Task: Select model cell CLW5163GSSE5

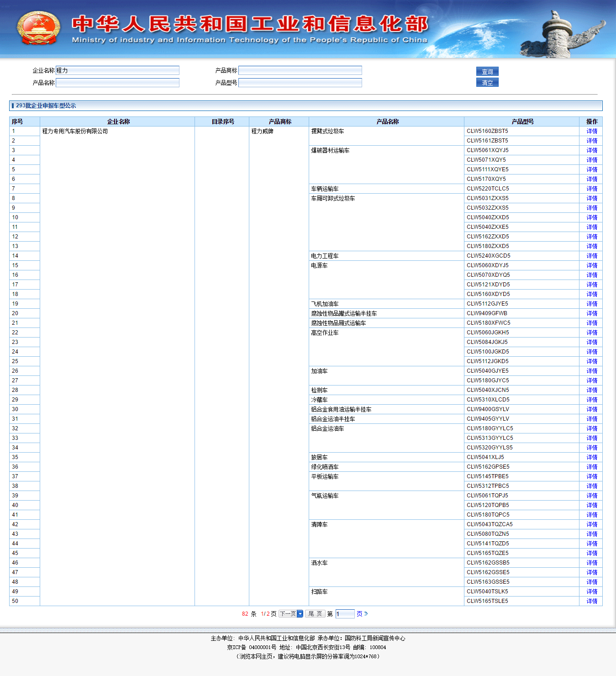Action: click(488, 582)
